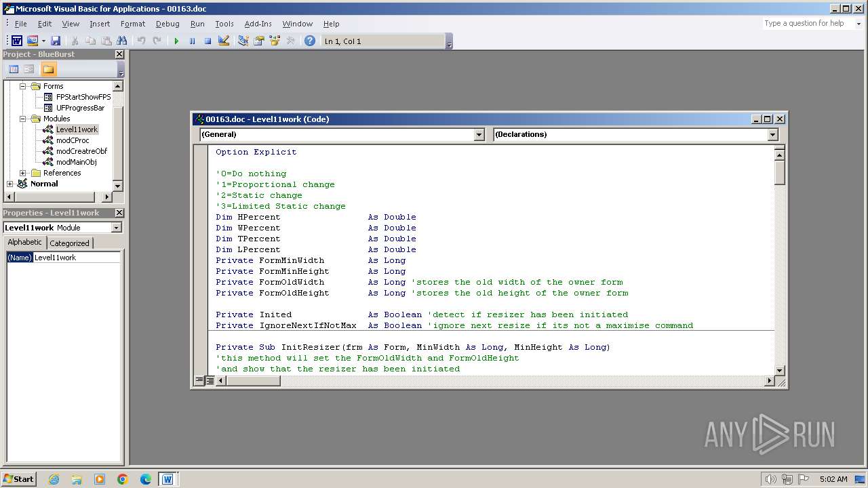Select modMainObj module in tree
868x488 pixels.
76,162
